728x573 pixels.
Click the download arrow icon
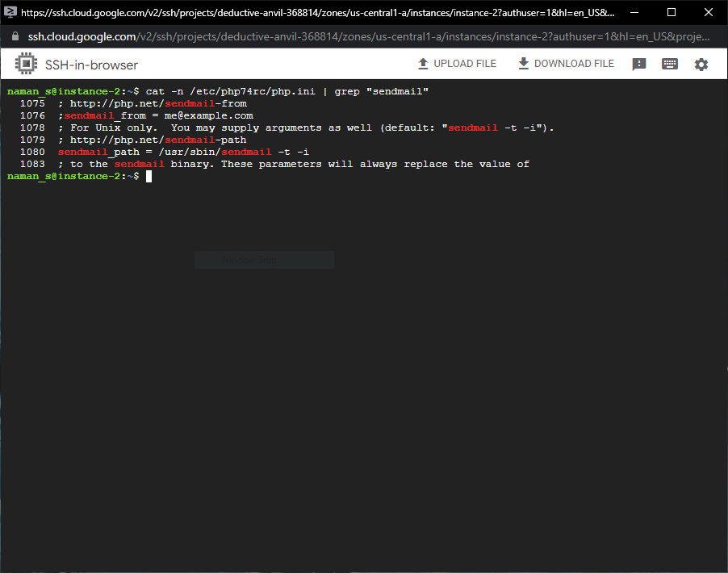[x=523, y=64]
